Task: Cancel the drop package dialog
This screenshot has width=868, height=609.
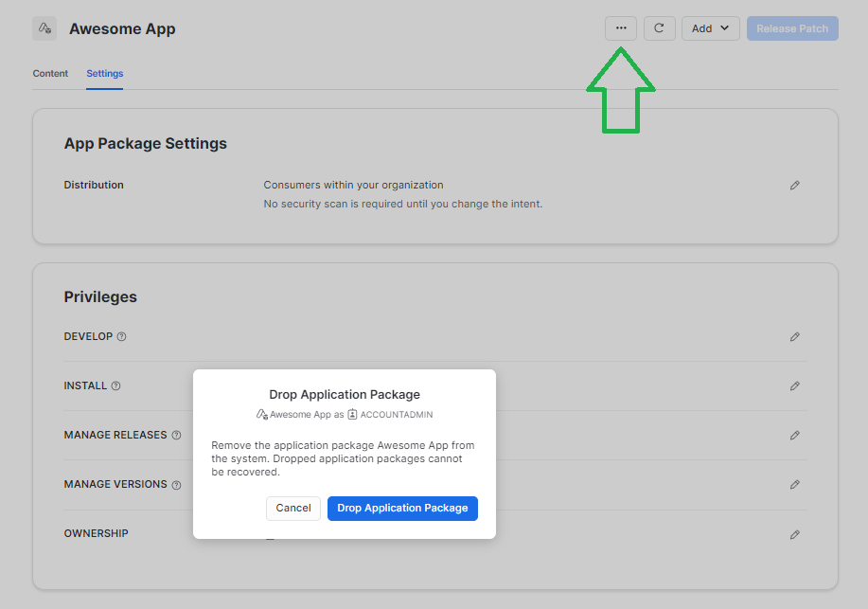Action: [292, 508]
